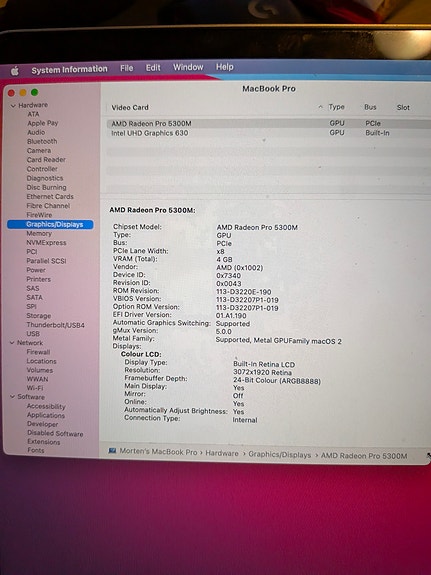Click the yellow minimize window button
This screenshot has height=575, width=431.
pyautogui.click(x=23, y=93)
